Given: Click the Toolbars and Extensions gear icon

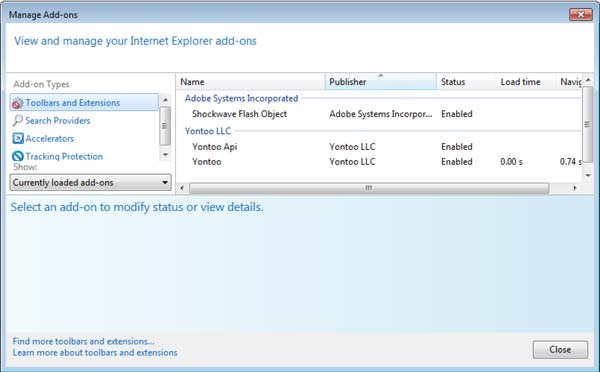Looking at the screenshot, I should coord(17,103).
